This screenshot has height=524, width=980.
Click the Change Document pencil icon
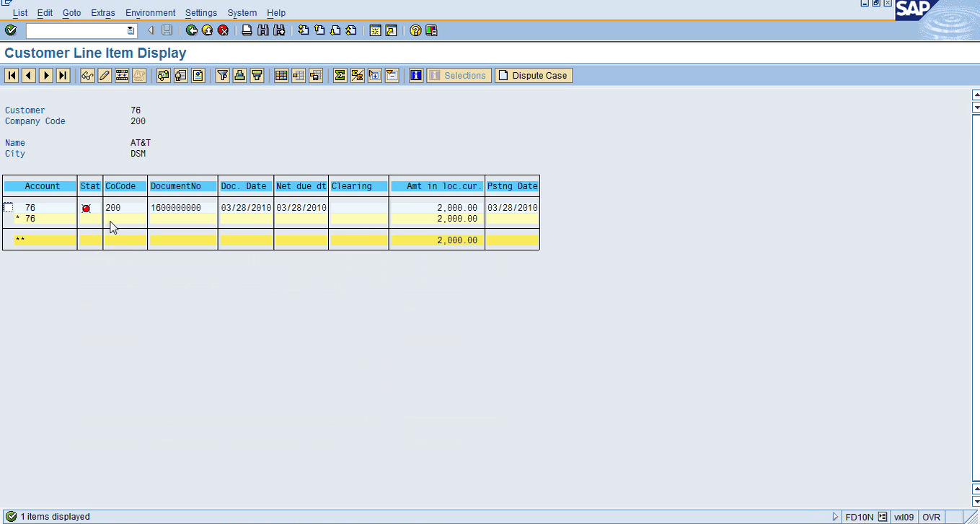[x=105, y=75]
